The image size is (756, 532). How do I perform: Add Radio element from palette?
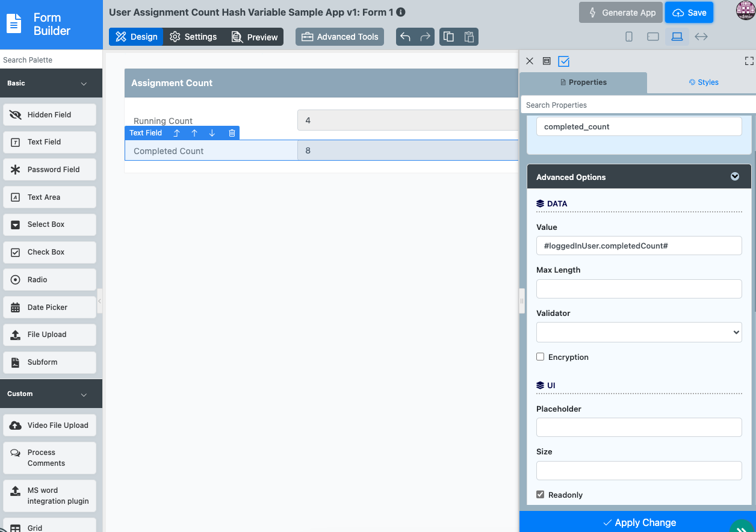[49, 280]
